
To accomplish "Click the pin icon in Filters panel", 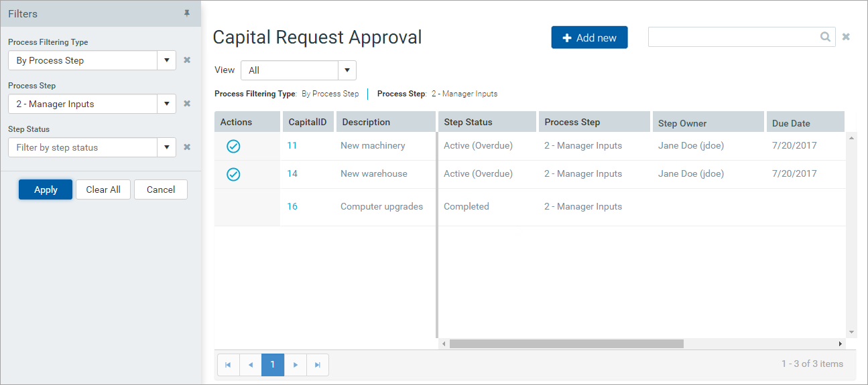I will (187, 13).
